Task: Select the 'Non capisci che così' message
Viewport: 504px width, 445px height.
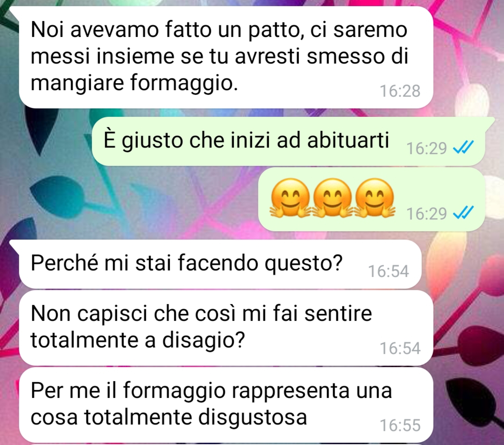Action: coord(226,328)
